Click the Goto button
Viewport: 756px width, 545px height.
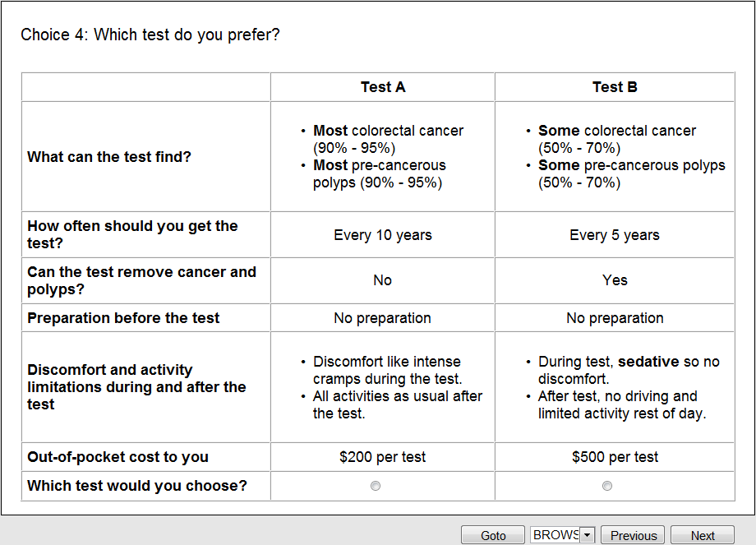point(493,535)
